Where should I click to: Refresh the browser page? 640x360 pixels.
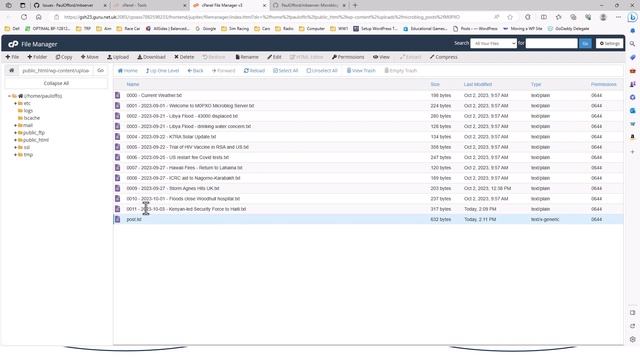[24, 17]
